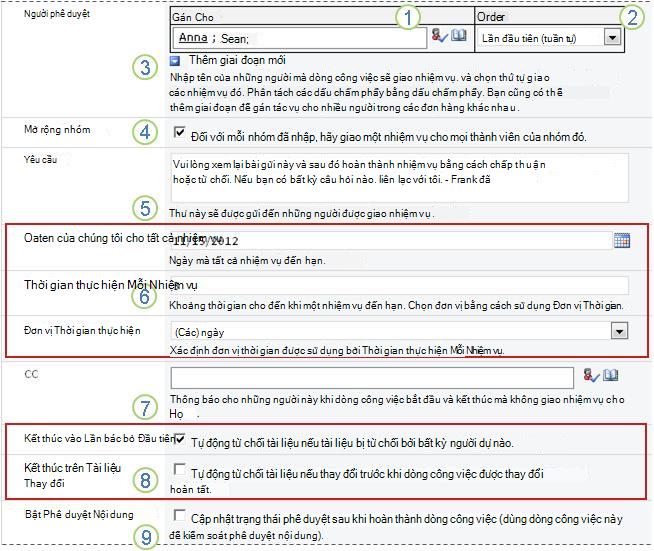Click the due date field showing 11/15/2012
Screen dimensions: 654x551
pyautogui.click(x=390, y=241)
